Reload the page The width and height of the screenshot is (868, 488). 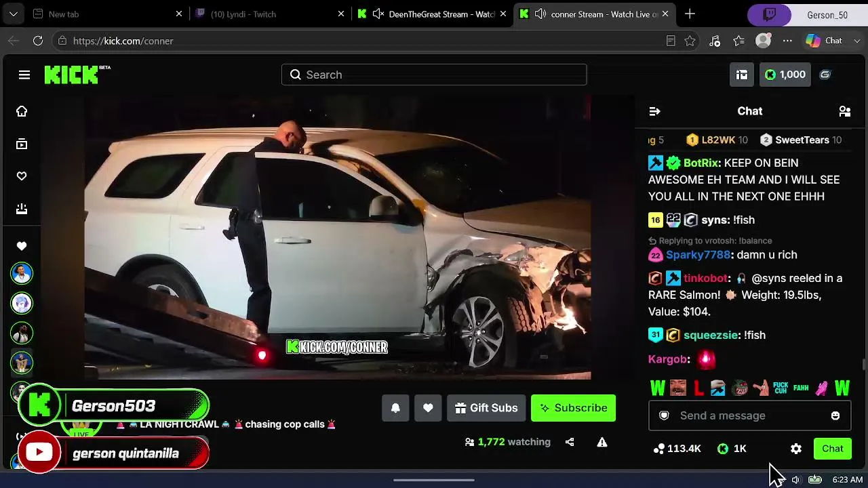[x=38, y=41]
